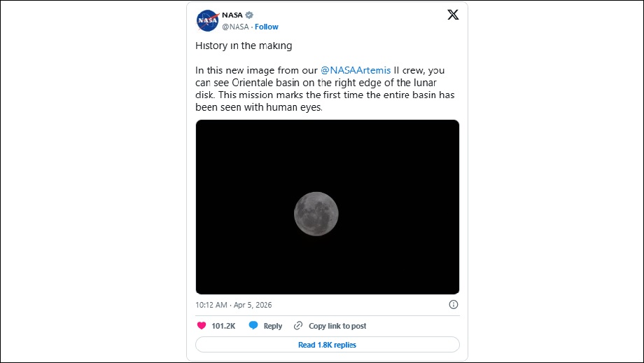This screenshot has width=644, height=363.
Task: Like the post with the heart icon
Action: 202,326
